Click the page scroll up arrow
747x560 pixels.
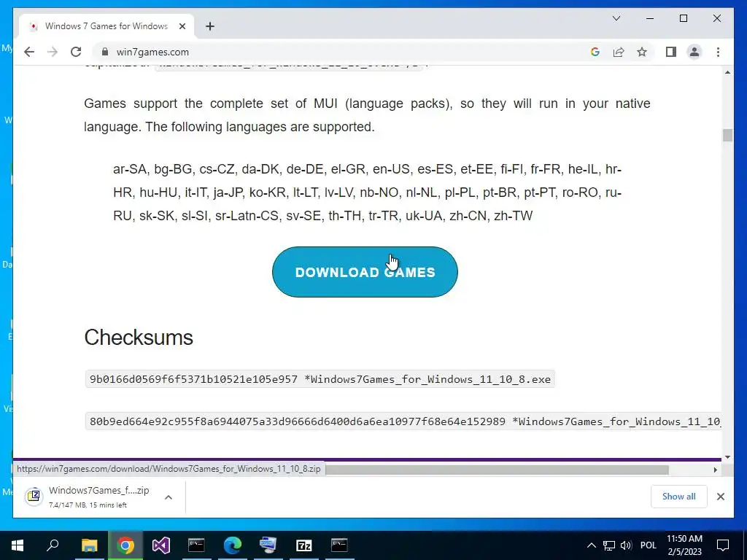(727, 72)
